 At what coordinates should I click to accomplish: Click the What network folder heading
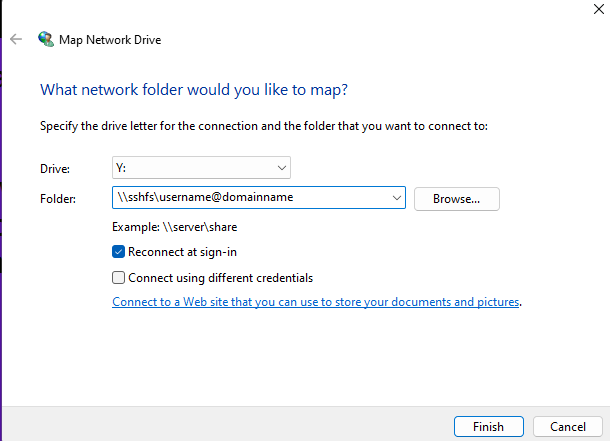pos(194,90)
